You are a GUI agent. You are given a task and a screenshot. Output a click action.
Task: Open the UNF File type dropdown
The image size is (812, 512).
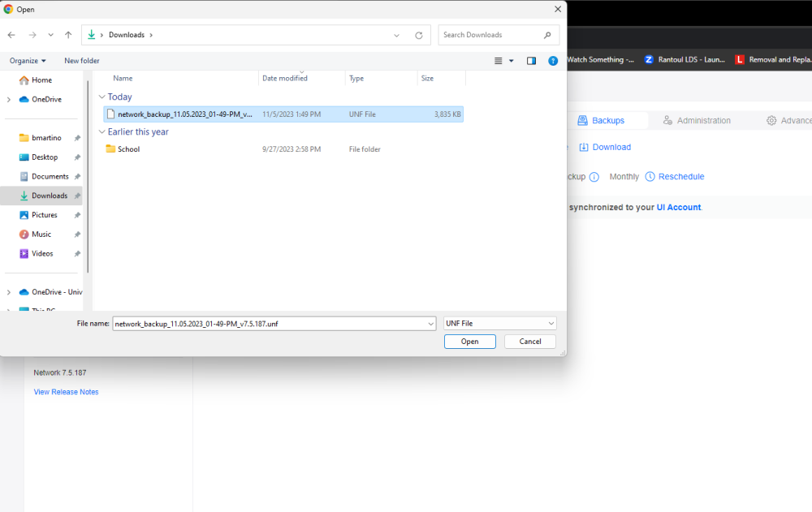pos(499,324)
